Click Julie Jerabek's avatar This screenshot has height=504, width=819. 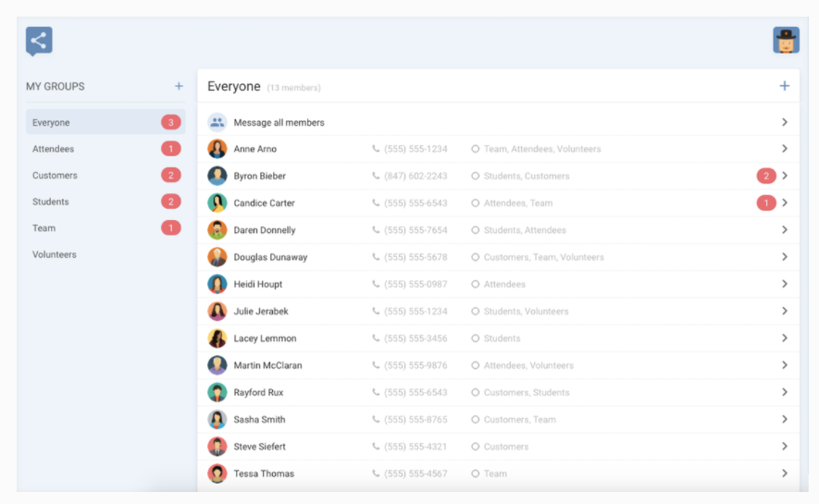point(217,312)
